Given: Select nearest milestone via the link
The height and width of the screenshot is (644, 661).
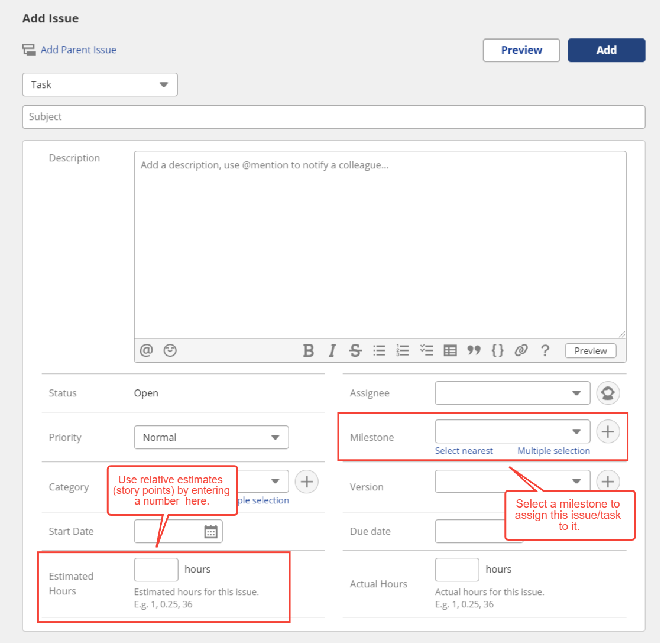Looking at the screenshot, I should pos(464,450).
